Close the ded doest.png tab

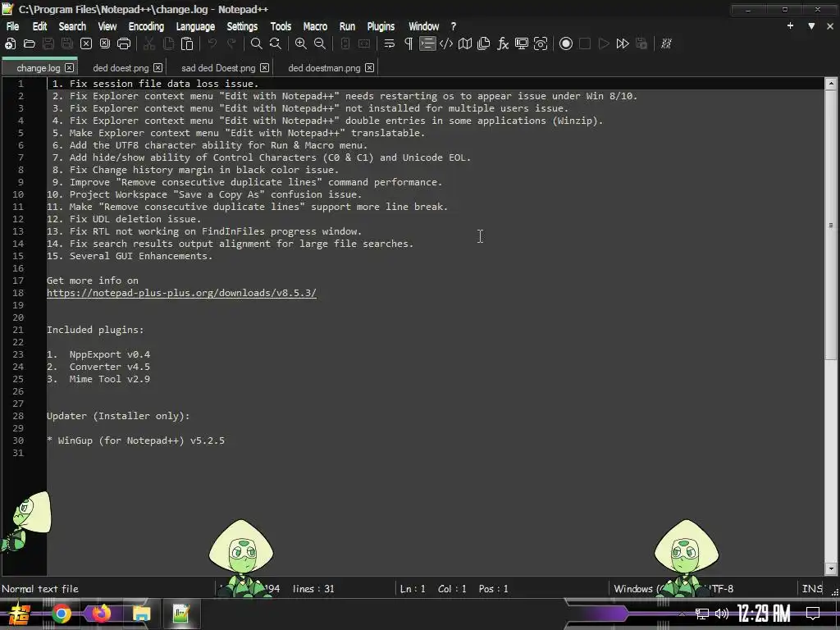pyautogui.click(x=158, y=68)
